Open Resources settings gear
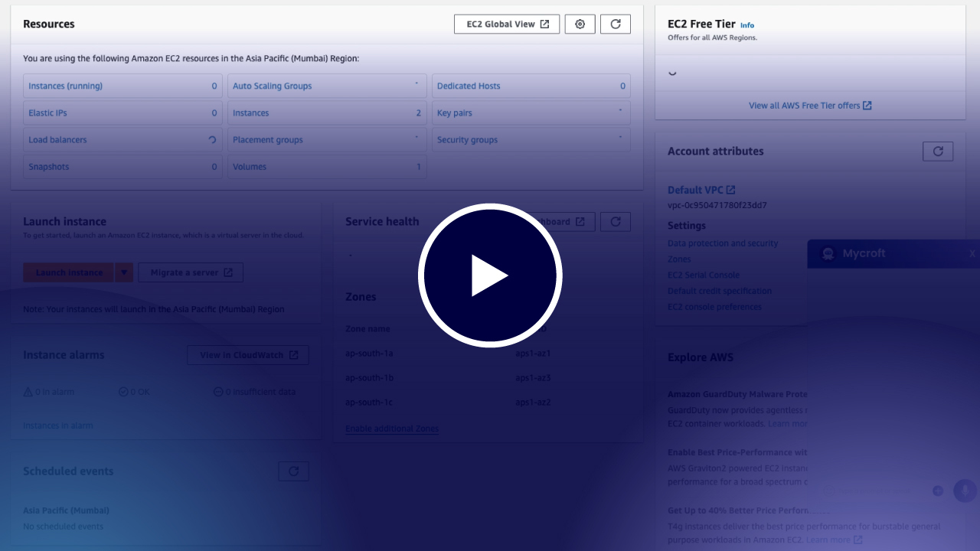 tap(580, 24)
